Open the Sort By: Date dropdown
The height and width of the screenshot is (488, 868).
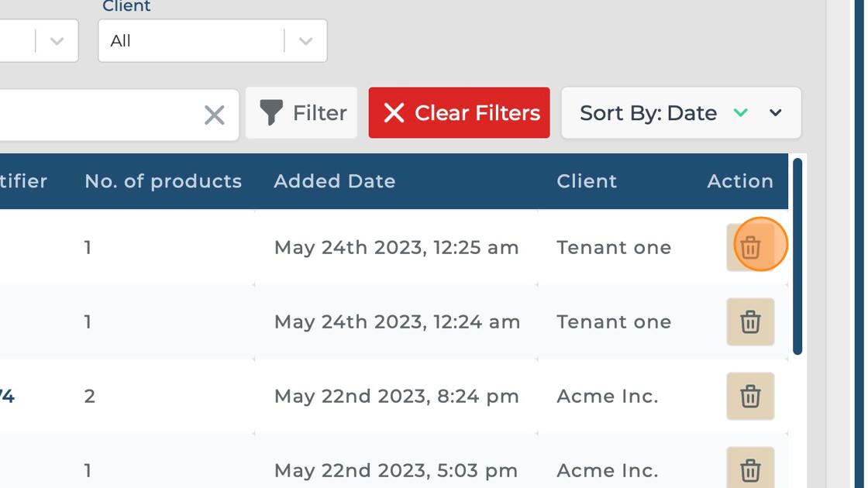pos(775,113)
